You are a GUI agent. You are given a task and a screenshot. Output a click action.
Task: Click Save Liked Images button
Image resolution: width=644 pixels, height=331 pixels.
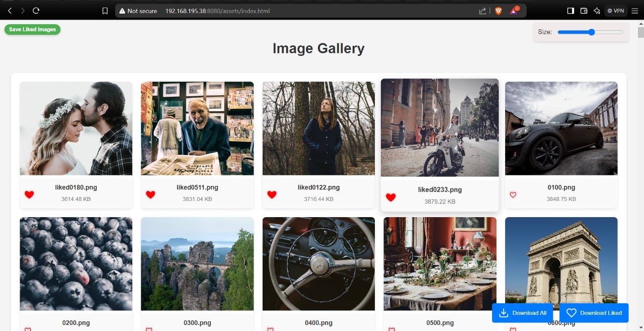click(33, 29)
